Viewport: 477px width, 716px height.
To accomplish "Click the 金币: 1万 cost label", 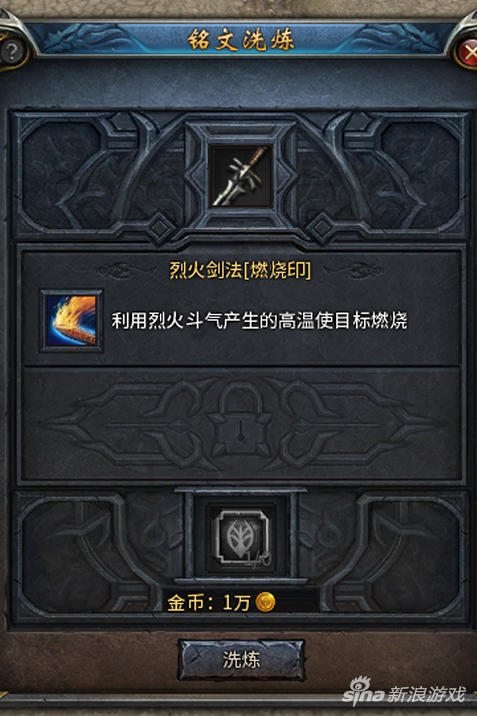I will [209, 603].
